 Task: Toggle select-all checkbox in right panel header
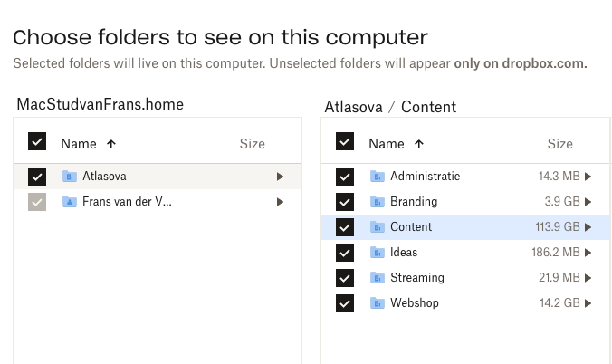pyautogui.click(x=344, y=142)
